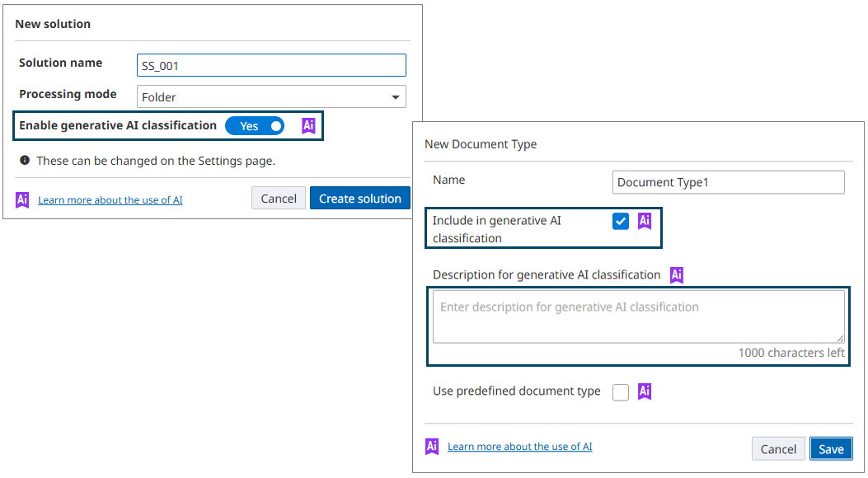Screen dimensions: 868x478
Task: Click the AI icon next to Description for generative AI classification
Action: click(x=676, y=274)
